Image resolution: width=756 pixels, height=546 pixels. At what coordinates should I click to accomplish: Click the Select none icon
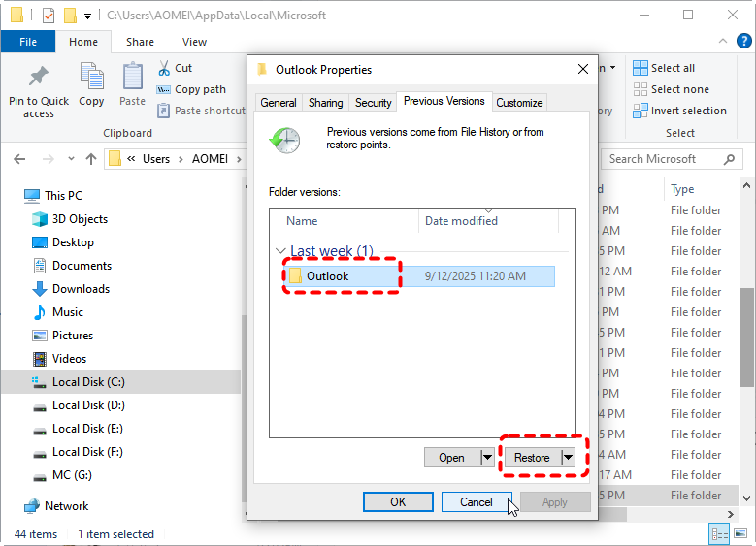click(641, 89)
